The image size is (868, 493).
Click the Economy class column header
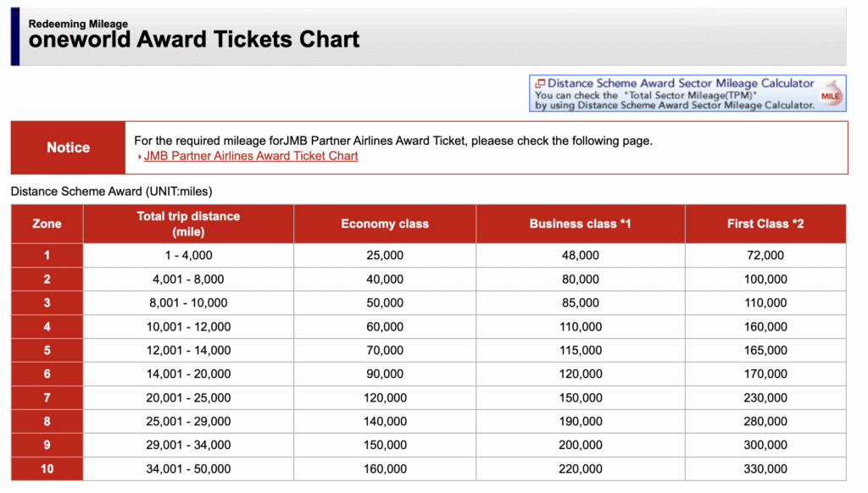pos(385,223)
